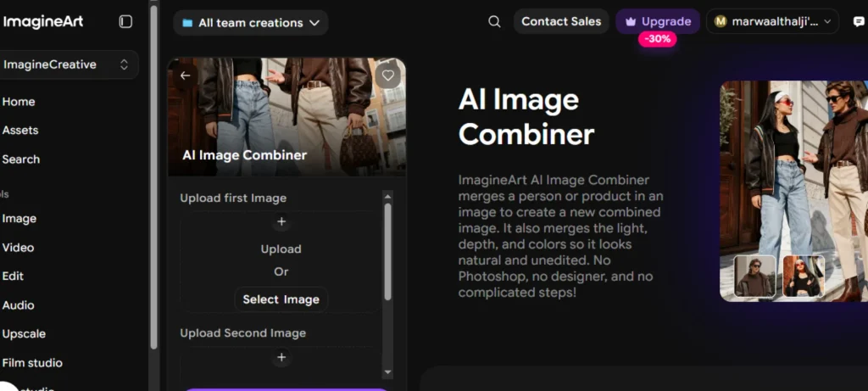
Task: Open Search in the sidebar
Action: [x=21, y=159]
